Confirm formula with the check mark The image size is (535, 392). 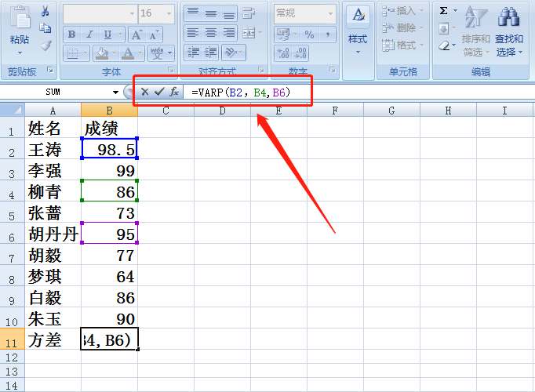pos(159,92)
